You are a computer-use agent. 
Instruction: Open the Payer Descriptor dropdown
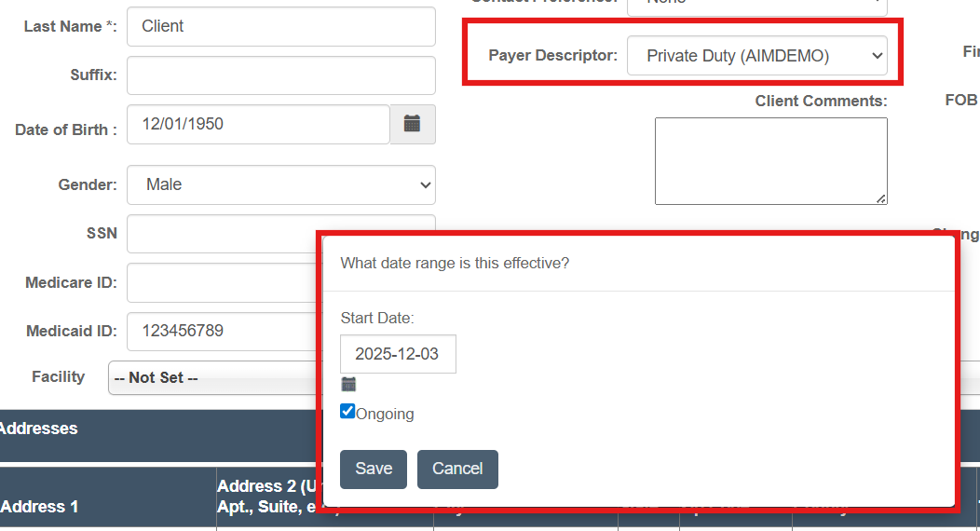pos(756,56)
